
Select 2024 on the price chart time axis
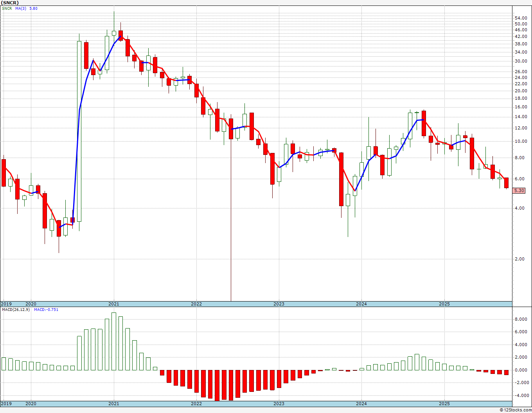click(361, 304)
